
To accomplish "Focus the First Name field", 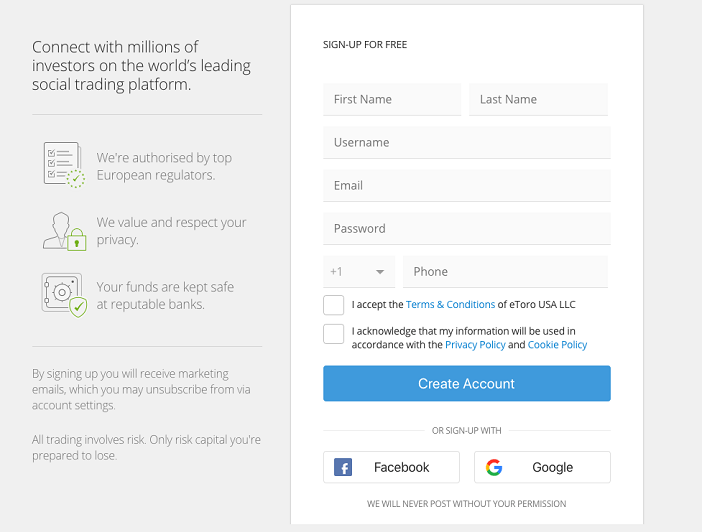I will point(392,100).
